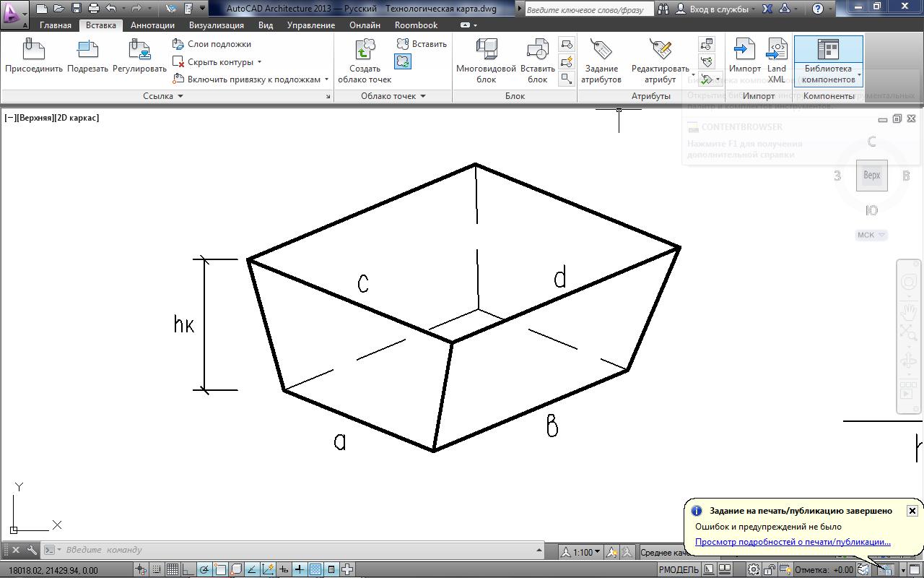Viewport: 924px width, 578px height.
Task: Click the New drawing icon
Action: (x=41, y=9)
